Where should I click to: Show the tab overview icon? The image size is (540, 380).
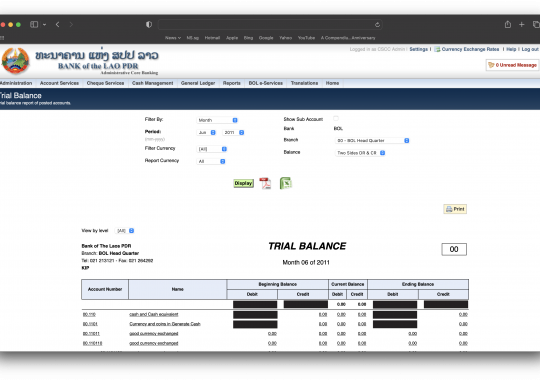click(x=536, y=24)
